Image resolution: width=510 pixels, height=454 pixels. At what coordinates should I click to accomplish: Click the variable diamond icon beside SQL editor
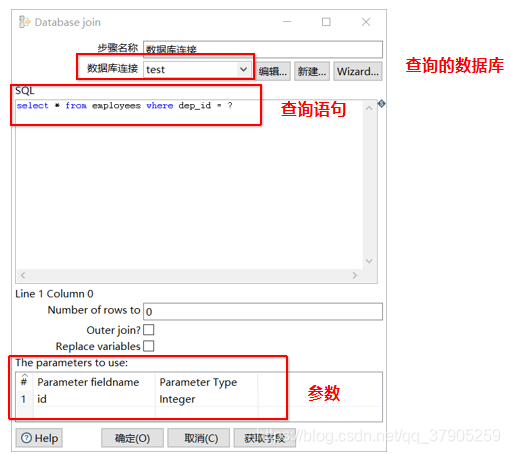click(382, 104)
